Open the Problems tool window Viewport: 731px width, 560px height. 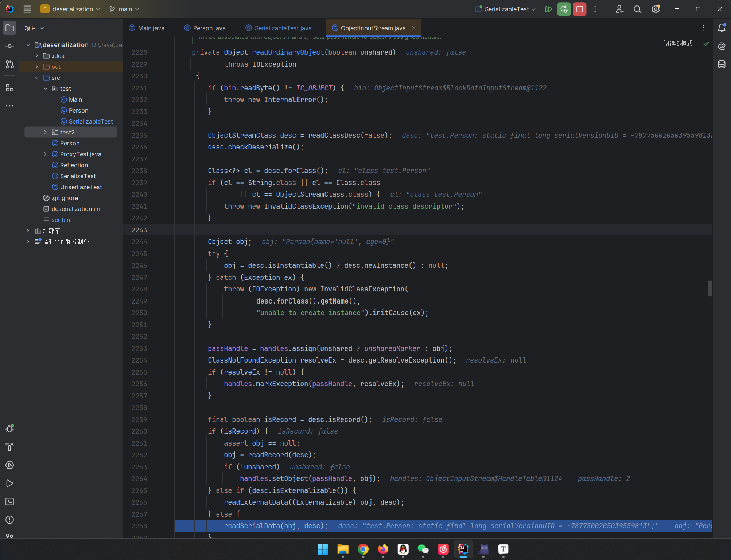(x=10, y=520)
